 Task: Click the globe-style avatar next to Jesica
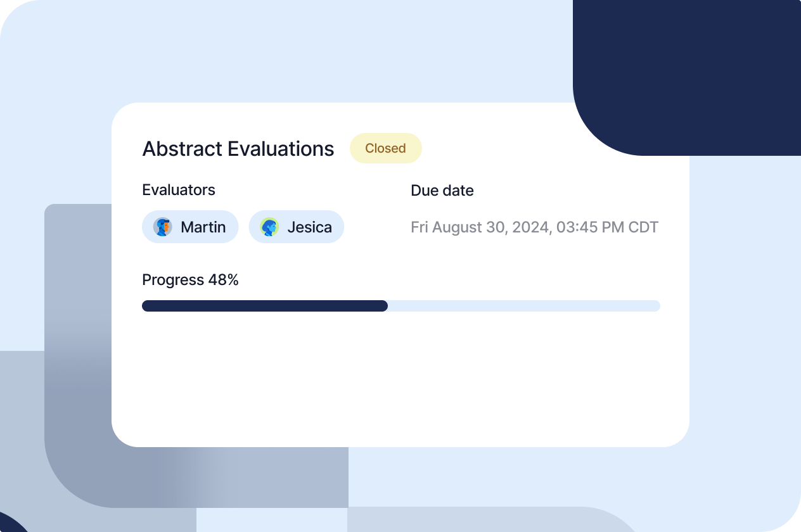tap(271, 227)
